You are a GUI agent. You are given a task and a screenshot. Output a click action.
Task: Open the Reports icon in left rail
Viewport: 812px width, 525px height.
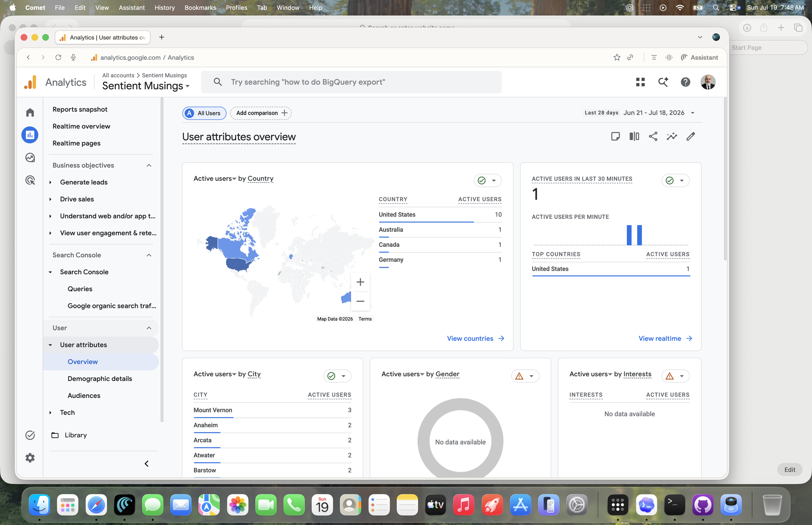[x=30, y=135]
